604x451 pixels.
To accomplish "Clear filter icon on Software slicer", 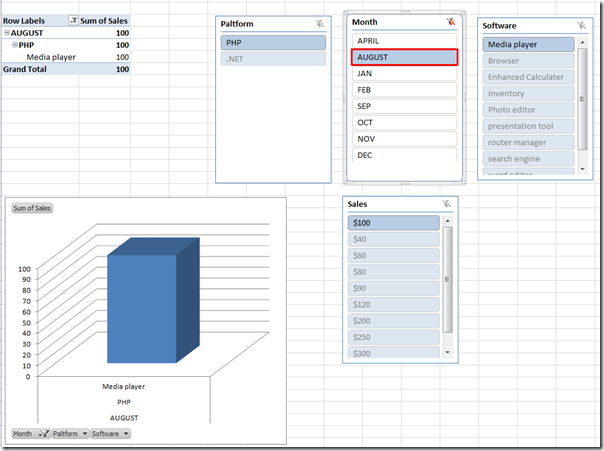I will click(580, 24).
